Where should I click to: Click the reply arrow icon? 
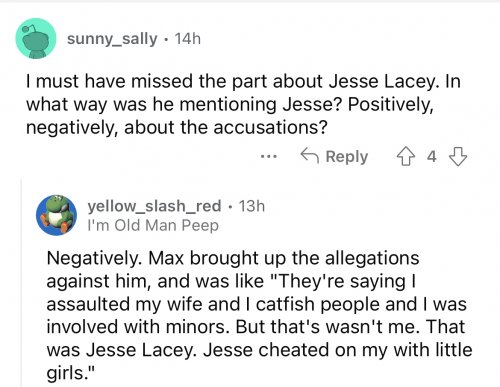click(310, 156)
